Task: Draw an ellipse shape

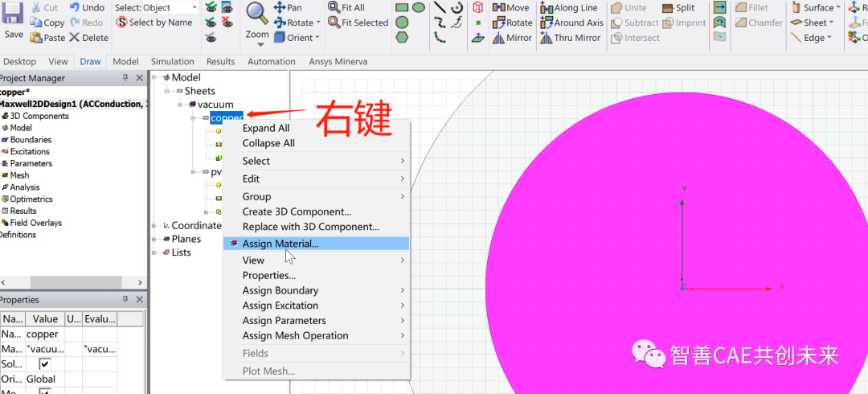Action: click(x=419, y=8)
